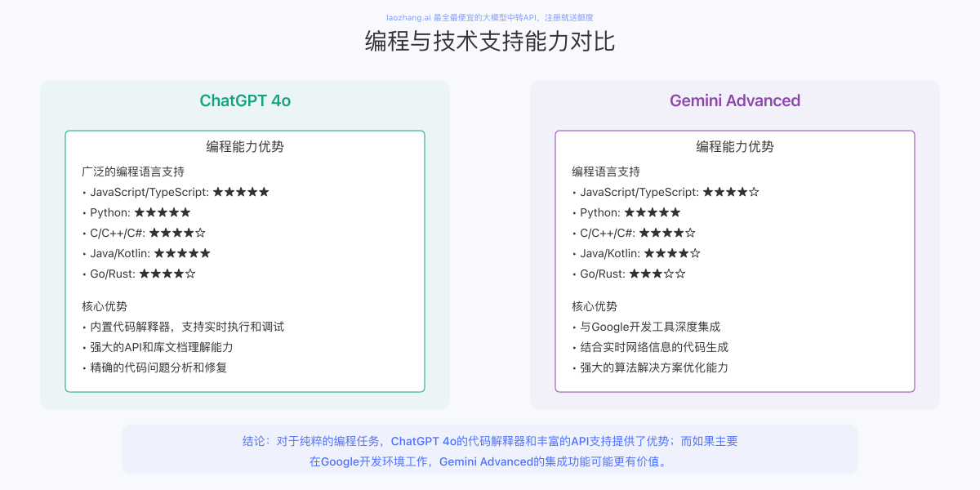Screen dimensions: 980x490
Task: Click the conclusion line beginning 在Google开发环境工作
Action: click(490, 461)
